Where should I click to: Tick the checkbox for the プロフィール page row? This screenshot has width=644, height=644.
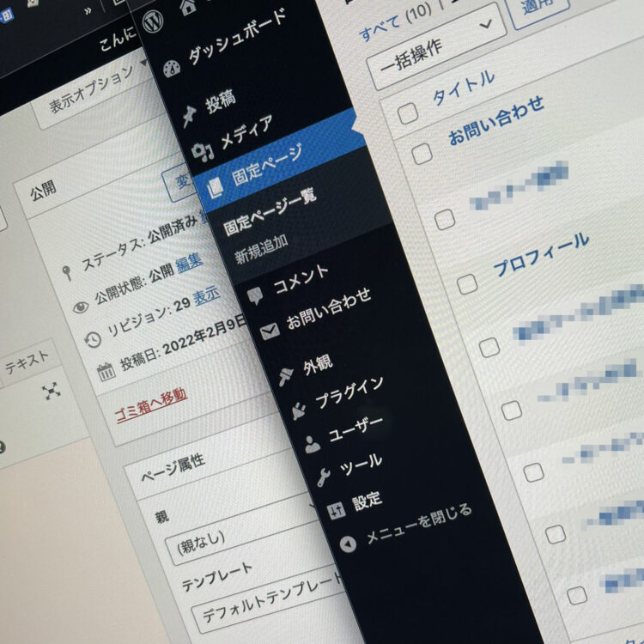467,284
